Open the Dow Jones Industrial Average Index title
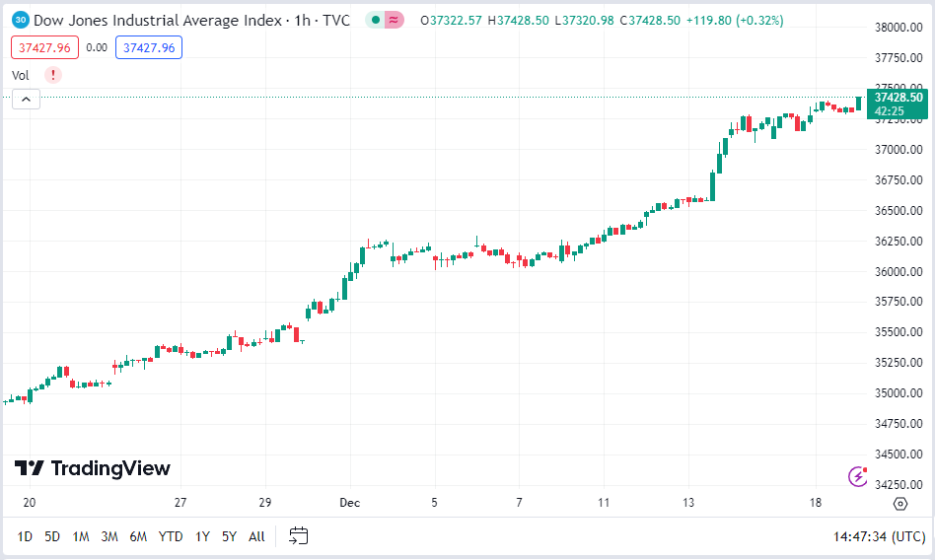935x560 pixels. (191, 21)
